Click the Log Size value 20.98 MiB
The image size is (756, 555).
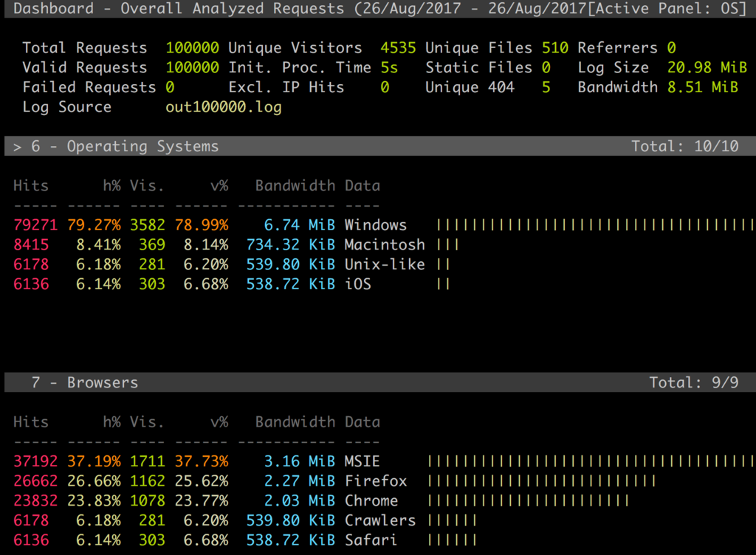[707, 67]
